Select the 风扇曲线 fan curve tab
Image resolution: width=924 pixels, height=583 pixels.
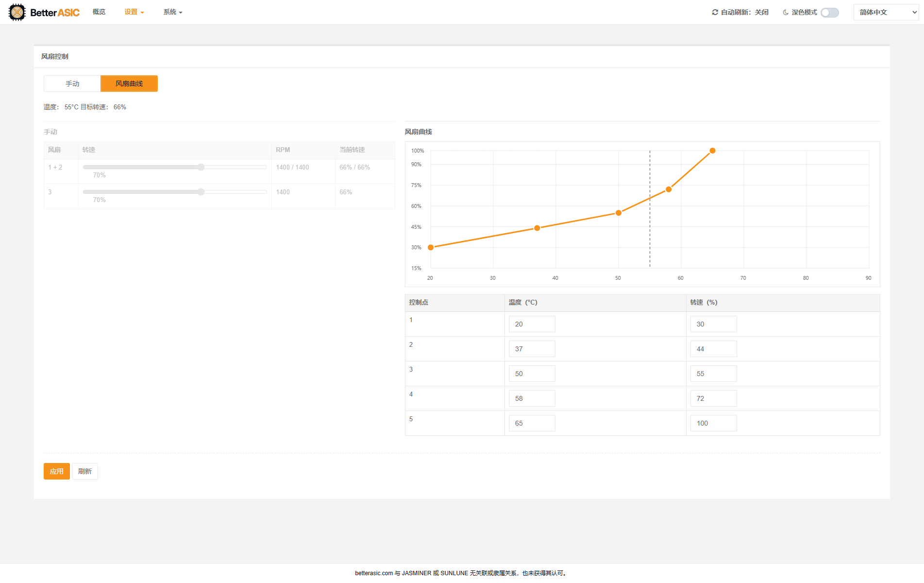pyautogui.click(x=129, y=84)
